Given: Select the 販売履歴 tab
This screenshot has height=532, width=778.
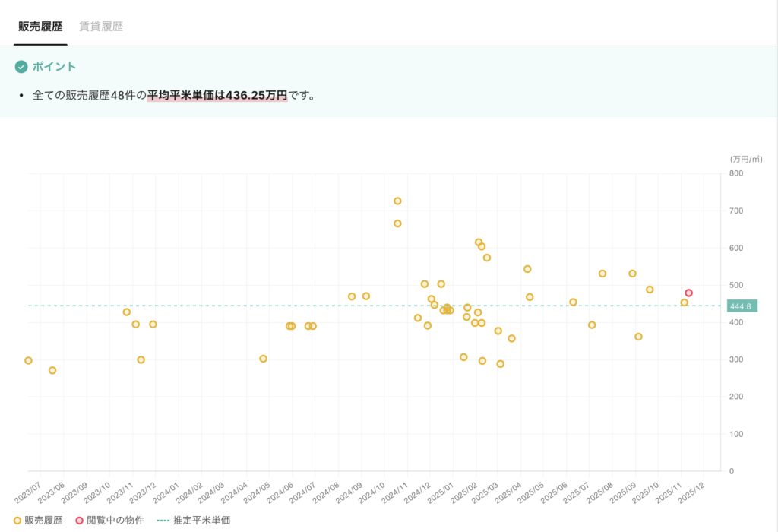Looking at the screenshot, I should tap(40, 27).
